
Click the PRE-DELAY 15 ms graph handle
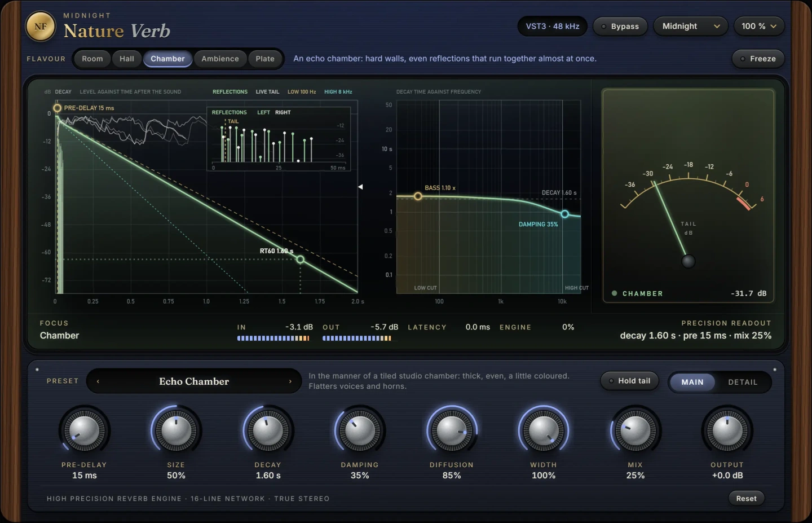[x=57, y=108]
